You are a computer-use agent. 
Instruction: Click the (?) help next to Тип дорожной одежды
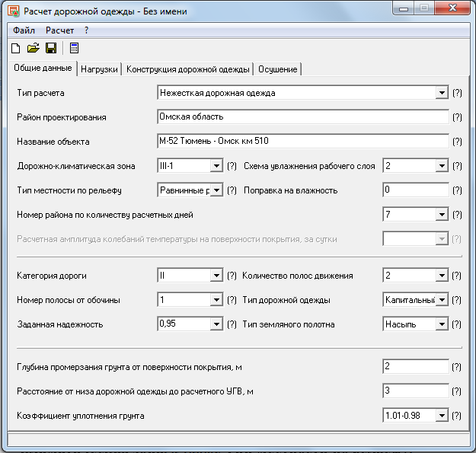[x=456, y=300]
